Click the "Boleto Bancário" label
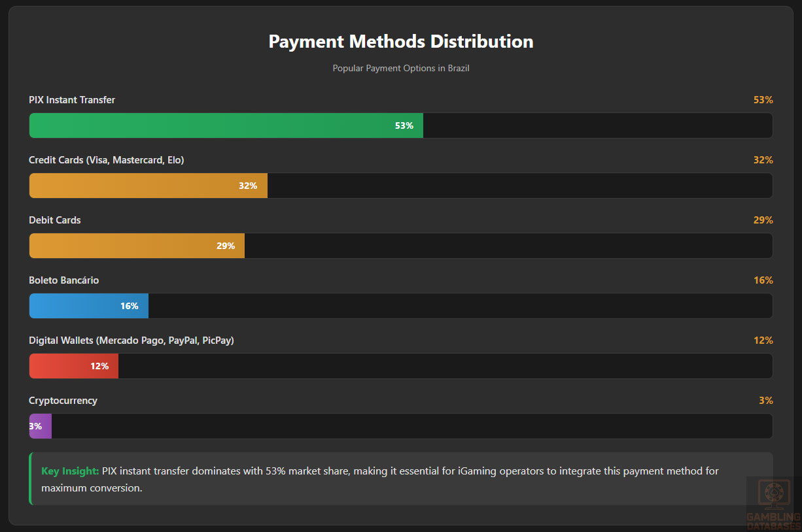 tap(64, 280)
